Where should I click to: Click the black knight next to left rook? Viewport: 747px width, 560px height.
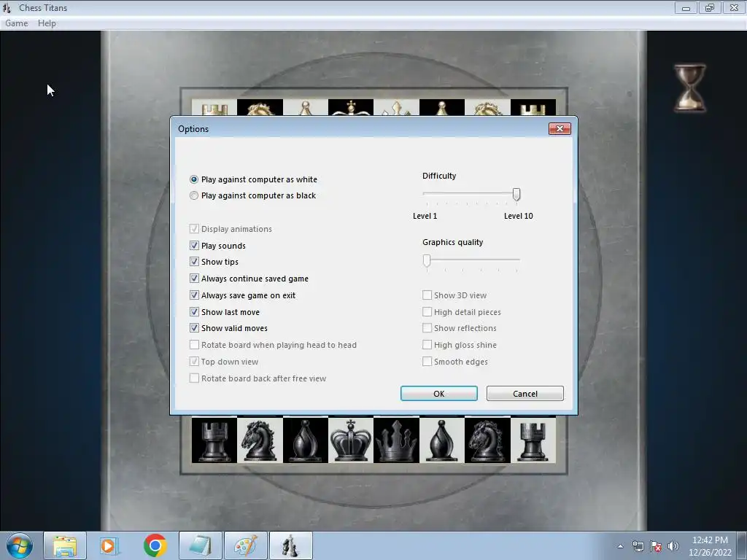260,440
